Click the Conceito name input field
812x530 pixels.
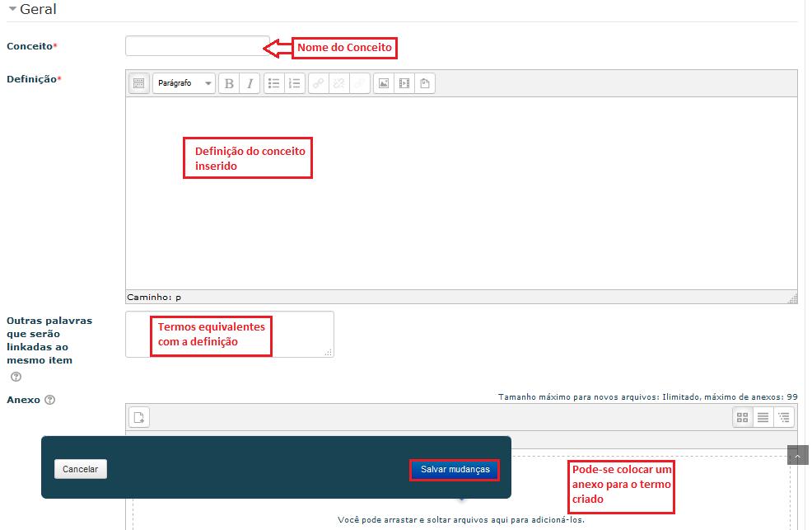coord(197,46)
